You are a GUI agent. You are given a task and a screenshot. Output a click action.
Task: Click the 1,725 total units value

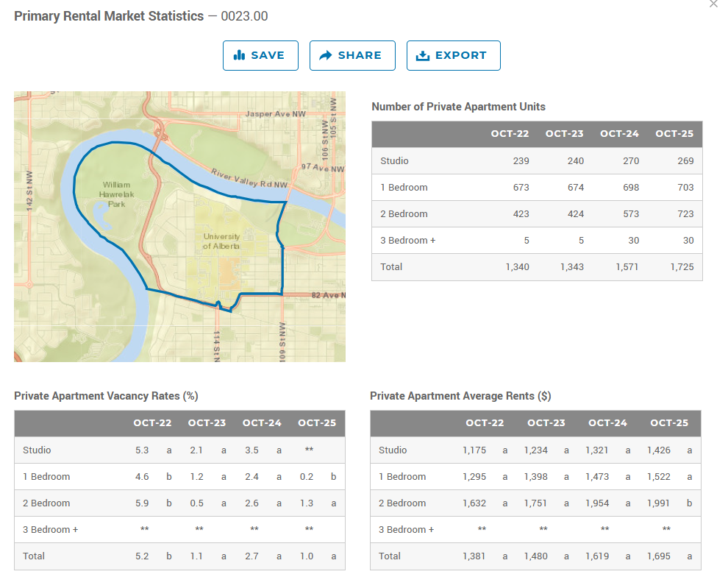point(682,267)
